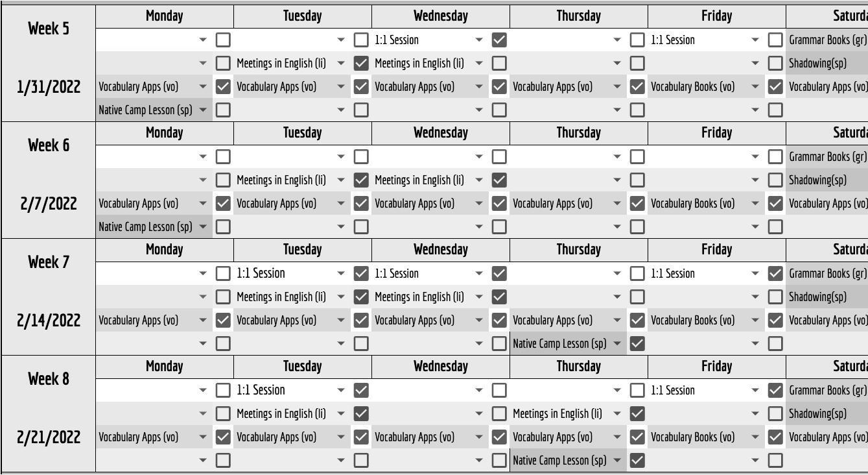The image size is (868, 475).
Task: Check Week 5 Monday Native Camp Lesson checkbox
Action: point(223,110)
